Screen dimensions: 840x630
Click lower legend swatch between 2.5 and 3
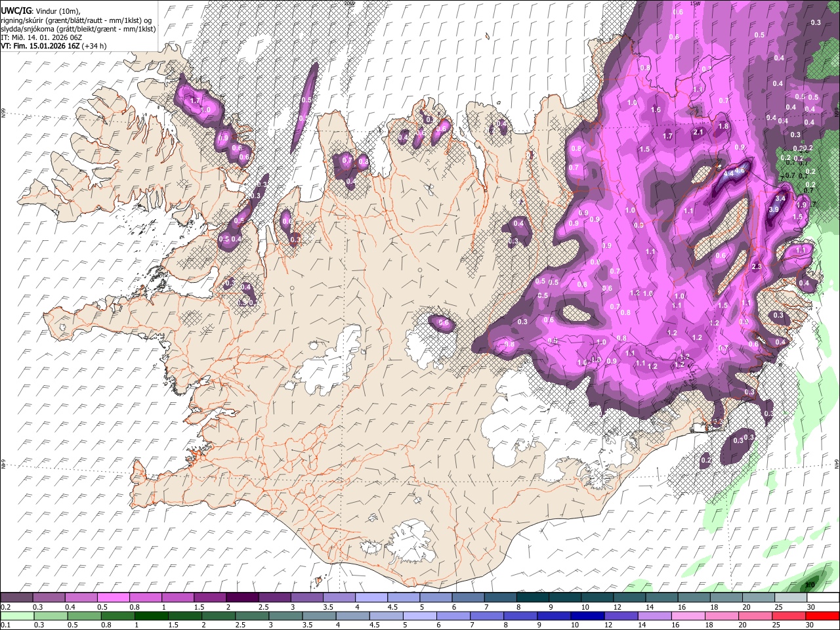(x=252, y=616)
